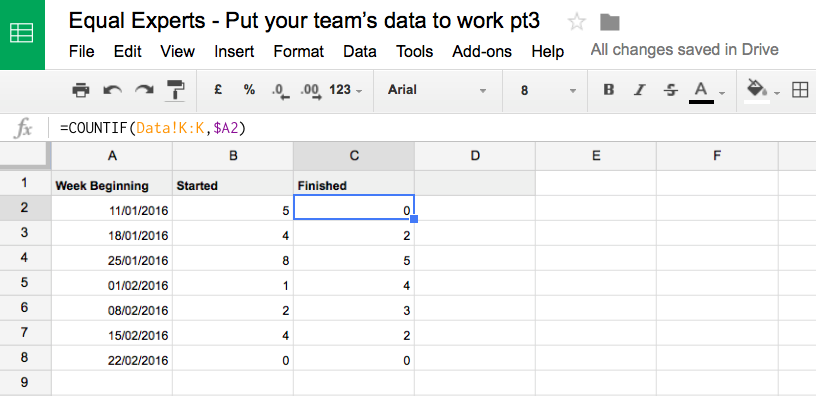Click the Print icon in toolbar
Viewport: 816px width, 396px height.
tap(81, 90)
